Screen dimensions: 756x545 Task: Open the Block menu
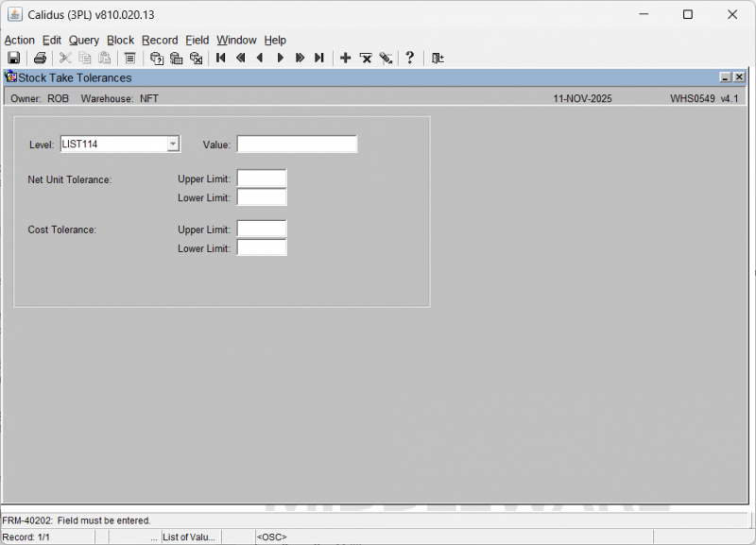[120, 40]
